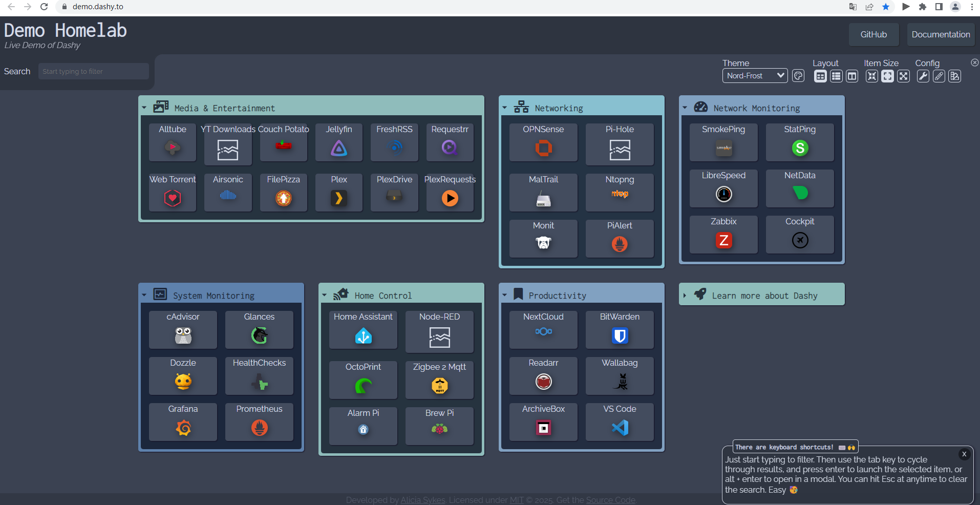Open the Node-RED tile

coord(439,331)
